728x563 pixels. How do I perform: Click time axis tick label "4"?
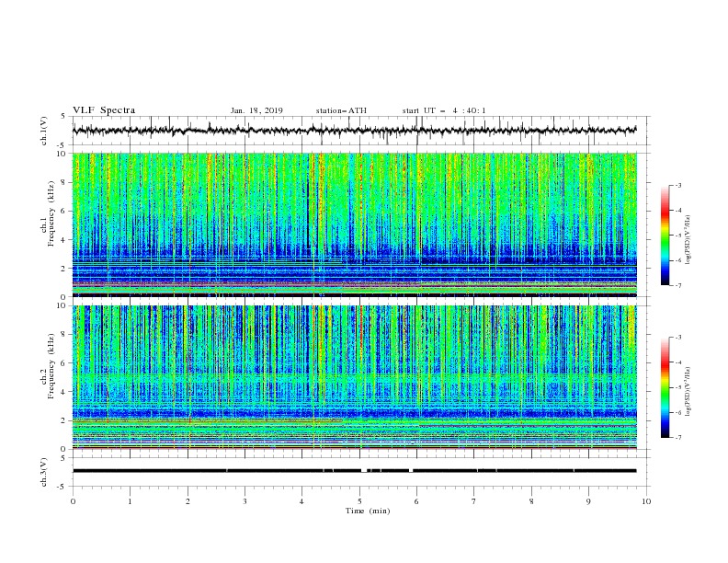[x=301, y=501]
